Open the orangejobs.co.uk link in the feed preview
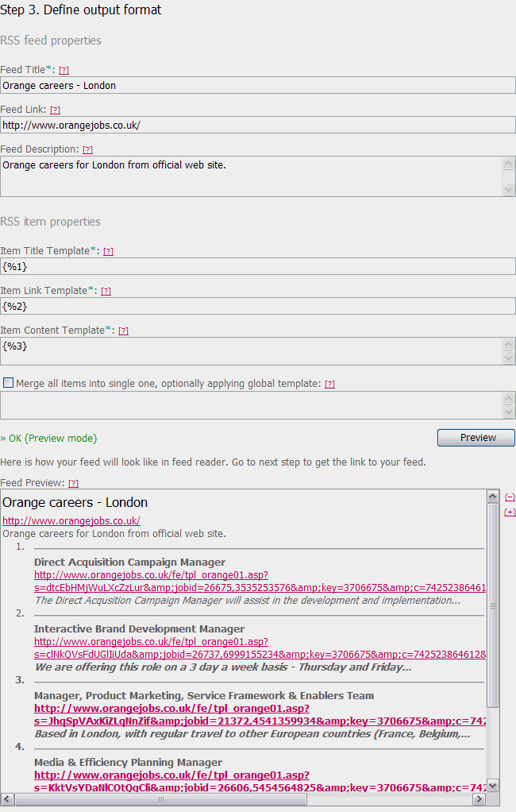Image resolution: width=516 pixels, height=812 pixels. pyautogui.click(x=71, y=521)
